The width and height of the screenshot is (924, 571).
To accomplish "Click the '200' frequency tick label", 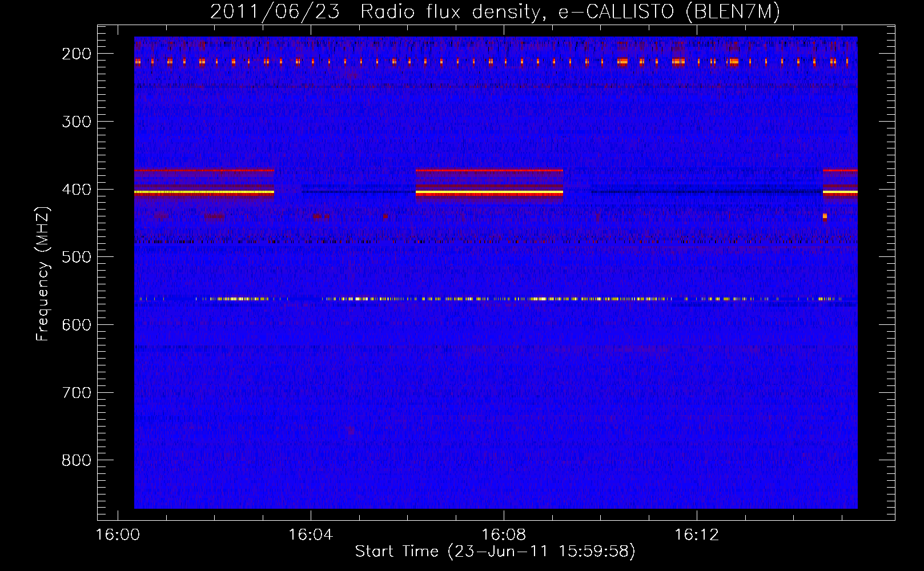I will (x=77, y=54).
